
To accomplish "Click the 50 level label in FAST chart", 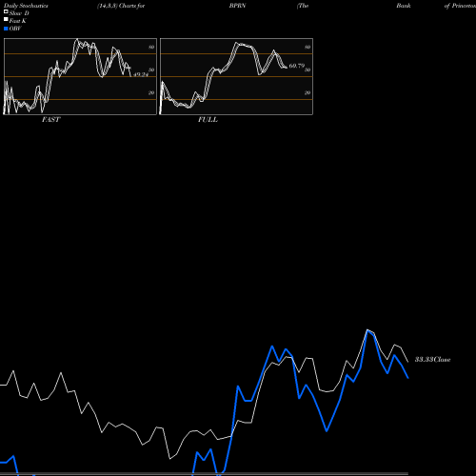I will coord(151,69).
